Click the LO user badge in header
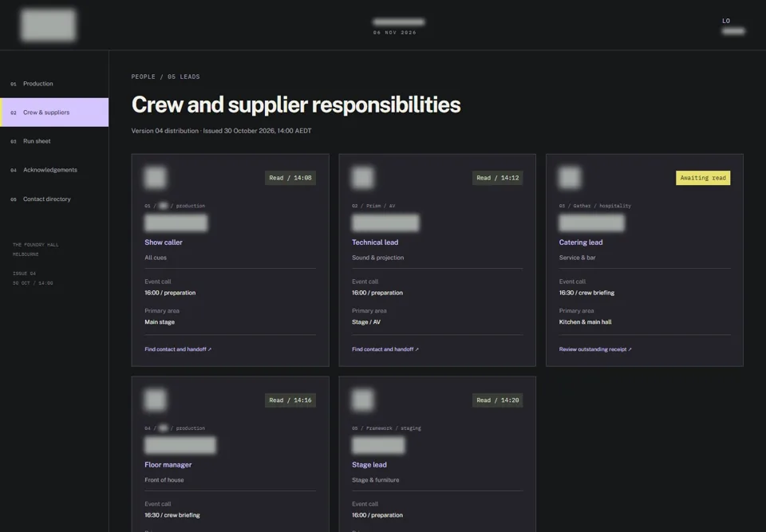 tap(726, 21)
